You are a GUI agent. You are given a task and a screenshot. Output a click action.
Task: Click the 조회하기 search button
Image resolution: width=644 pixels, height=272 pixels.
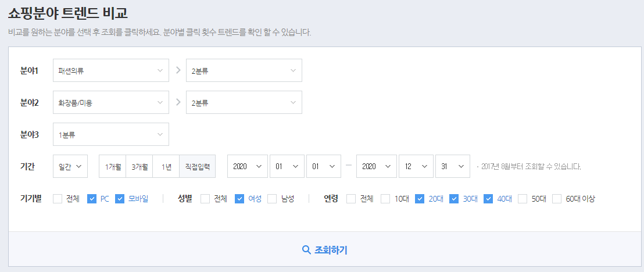point(325,250)
